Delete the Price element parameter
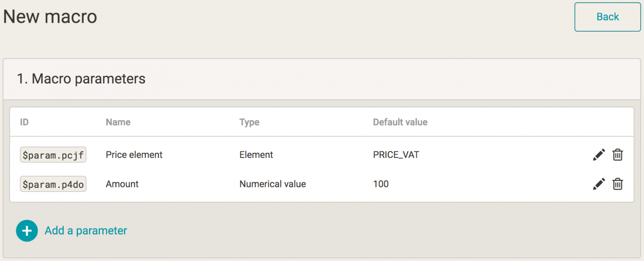Image resolution: width=644 pixels, height=261 pixels. point(618,155)
